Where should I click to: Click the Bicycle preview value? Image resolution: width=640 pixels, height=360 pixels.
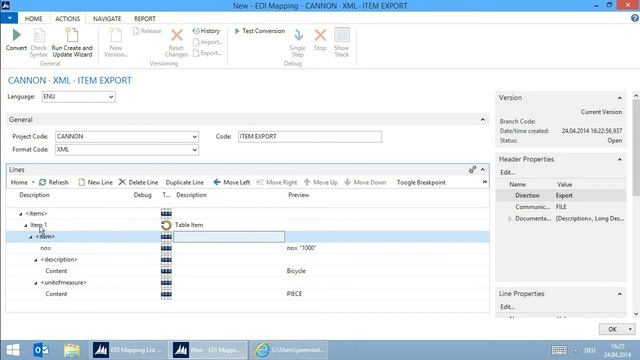[x=296, y=271]
